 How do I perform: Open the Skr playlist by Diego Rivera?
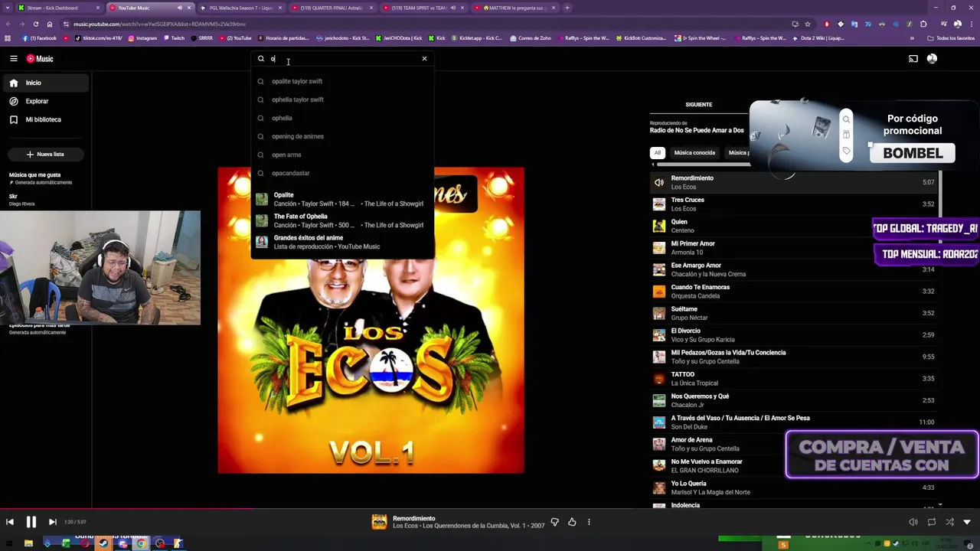(44, 200)
